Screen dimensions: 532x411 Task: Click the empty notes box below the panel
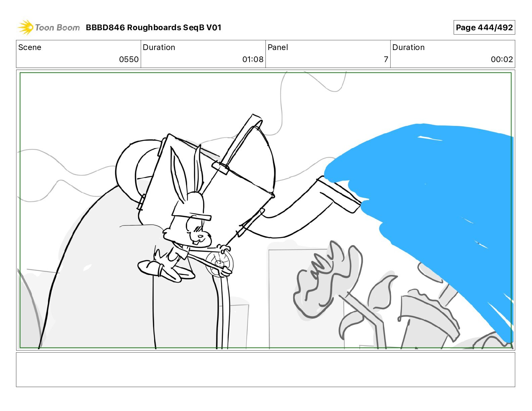pos(265,369)
